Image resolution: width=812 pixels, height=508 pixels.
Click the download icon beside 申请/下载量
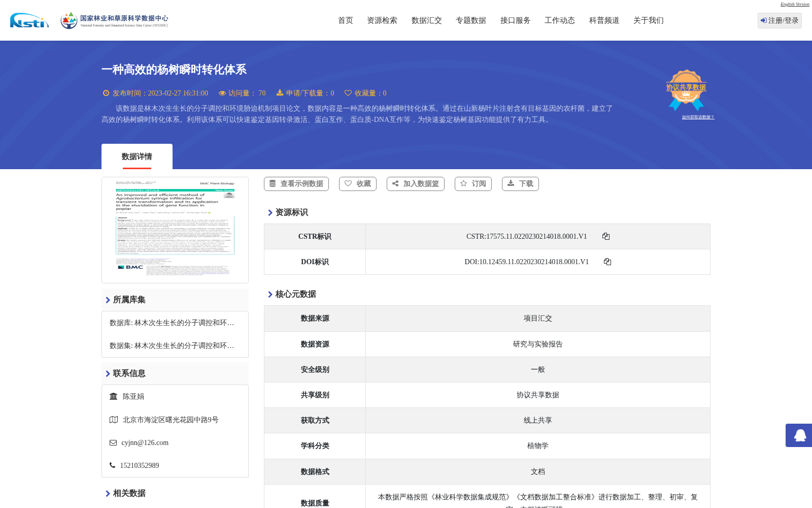pyautogui.click(x=280, y=93)
